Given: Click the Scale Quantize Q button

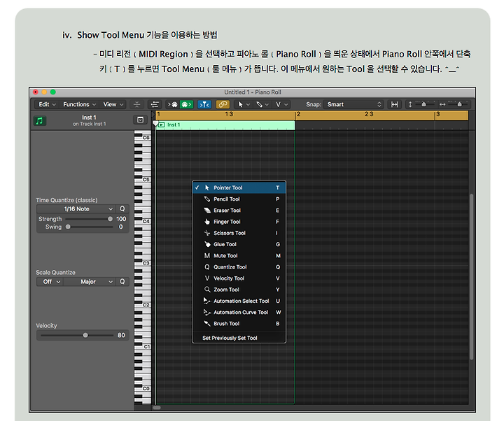Looking at the screenshot, I should click(122, 282).
